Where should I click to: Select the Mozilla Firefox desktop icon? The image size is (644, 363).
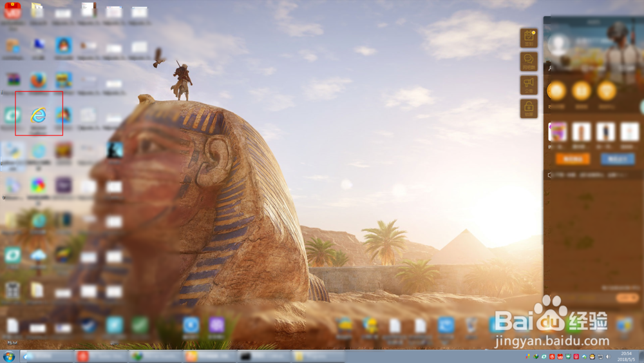(x=38, y=80)
